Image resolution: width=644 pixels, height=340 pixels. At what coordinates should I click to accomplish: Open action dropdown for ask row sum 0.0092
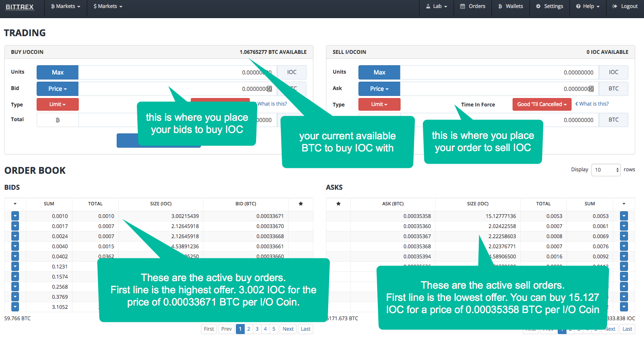coord(624,256)
